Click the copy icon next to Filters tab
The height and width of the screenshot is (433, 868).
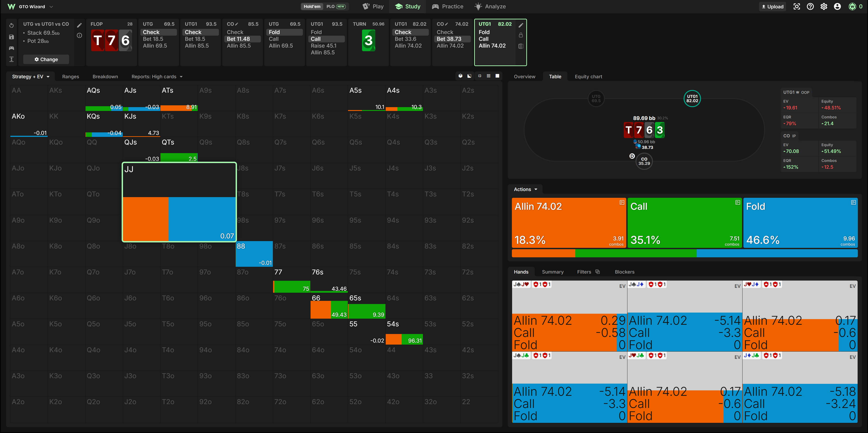click(x=597, y=272)
